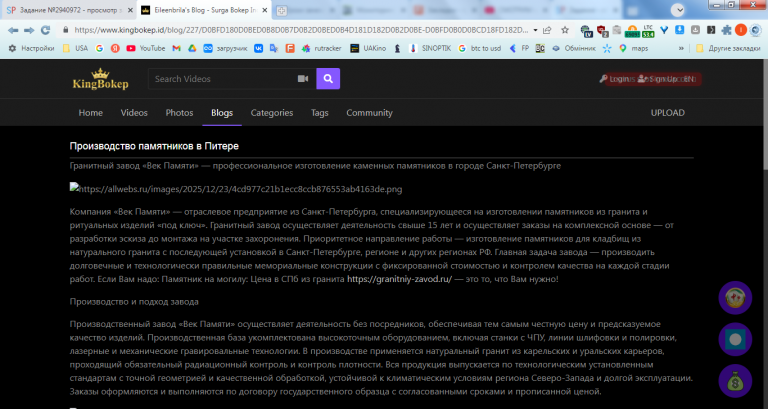Open the blue download arrow extension
Screen dimensions: 768x409
coord(679,30)
